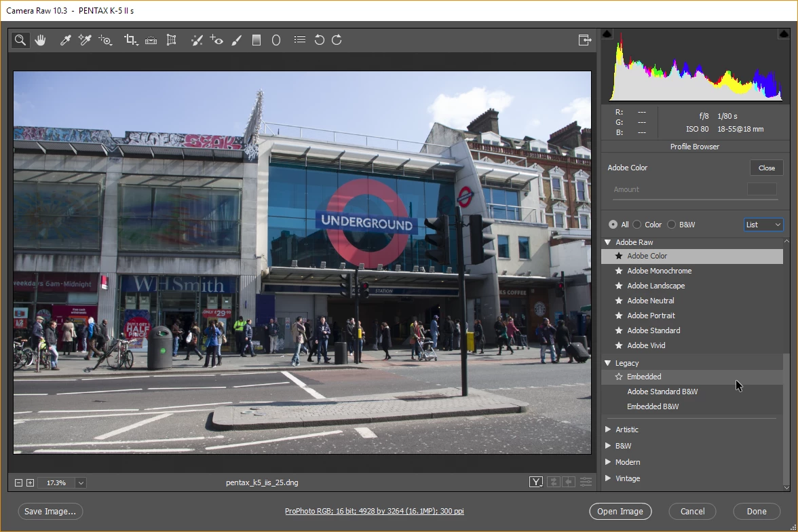This screenshot has width=798, height=532.
Task: Select the Graduated Filter tool
Action: click(x=256, y=40)
